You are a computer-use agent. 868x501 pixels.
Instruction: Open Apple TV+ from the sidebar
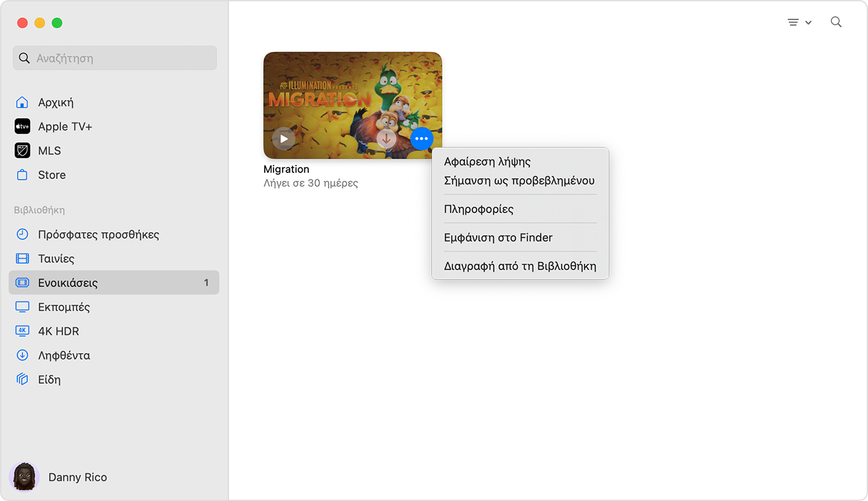tap(64, 126)
